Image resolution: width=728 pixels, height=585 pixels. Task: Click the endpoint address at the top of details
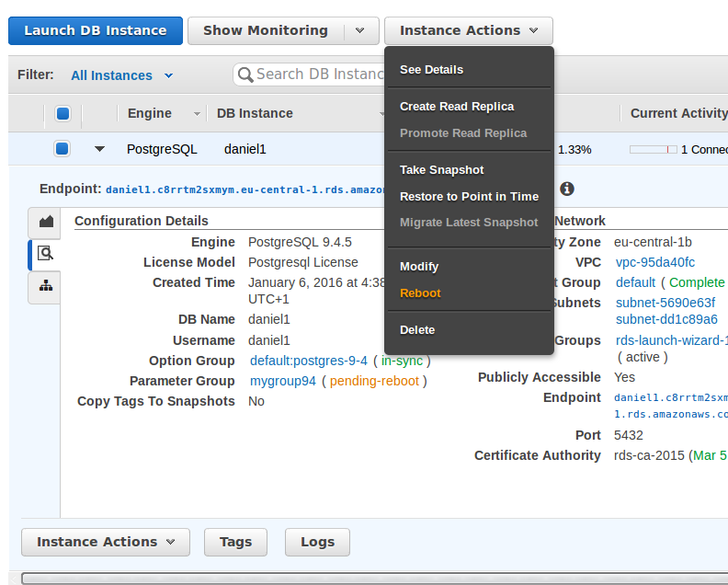pyautogui.click(x=245, y=189)
